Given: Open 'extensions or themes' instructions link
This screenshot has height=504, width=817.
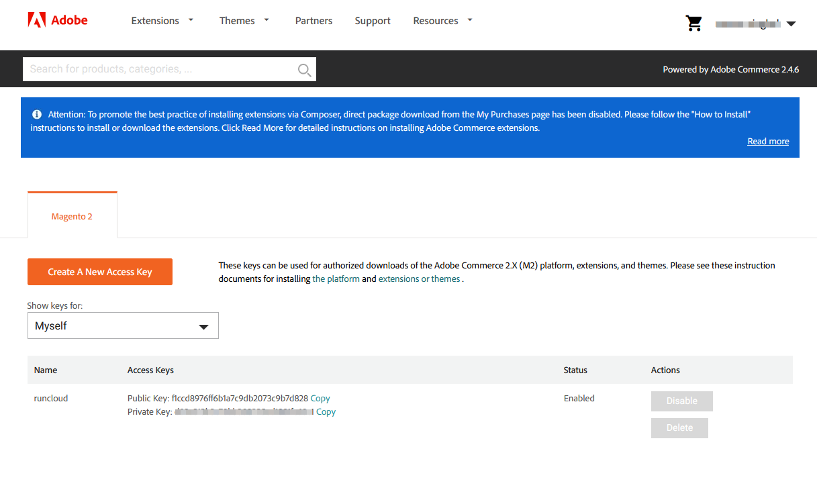Looking at the screenshot, I should [420, 279].
